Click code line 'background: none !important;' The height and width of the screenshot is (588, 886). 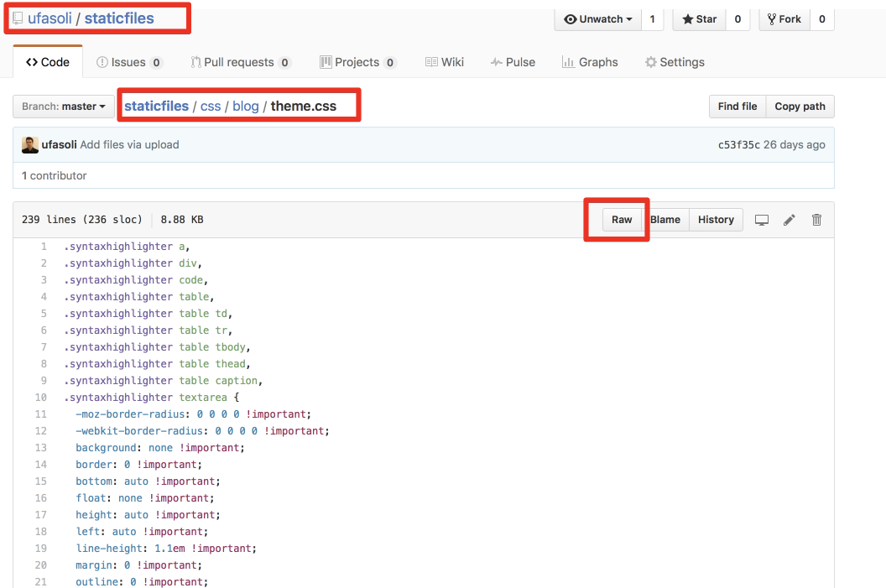point(160,447)
